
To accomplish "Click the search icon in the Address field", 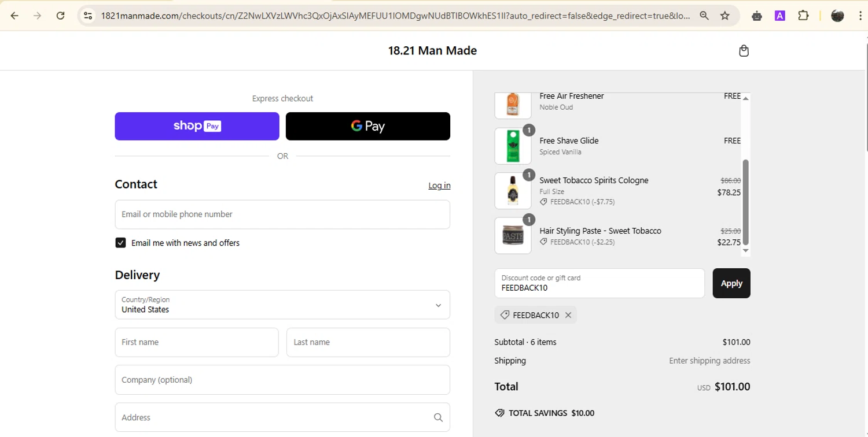I will click(438, 417).
